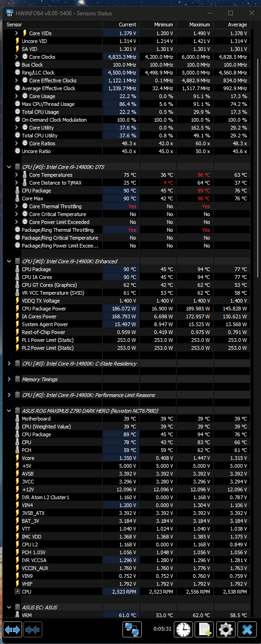Select the Max CPU/Thread Usage row

click(127, 104)
